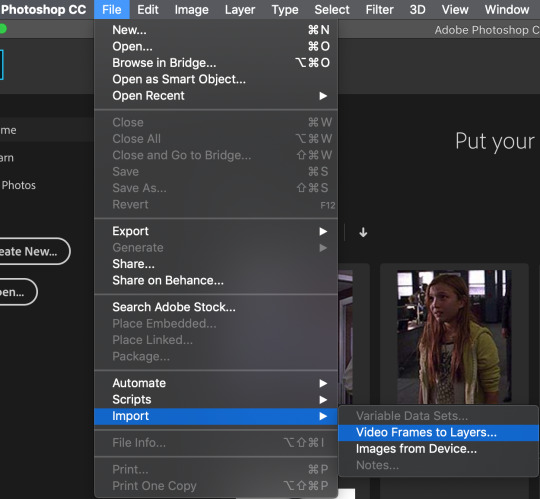Expand the Open Recent submenu
540x499 pixels.
(216, 96)
